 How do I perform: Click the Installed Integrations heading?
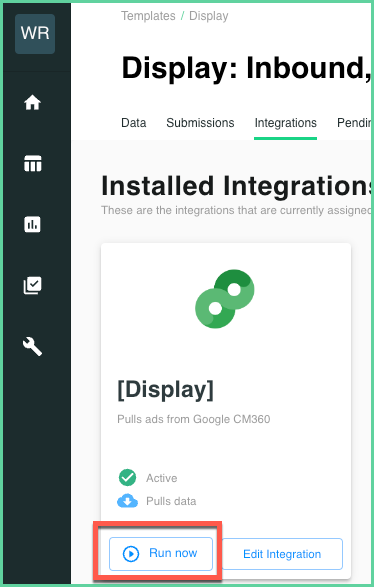coord(236,186)
